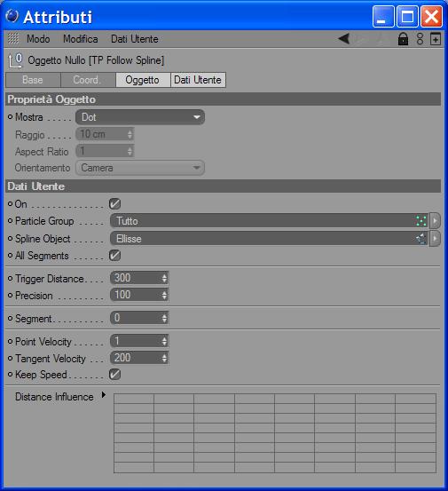Click animation dot next to Tangent Velocity
The width and height of the screenshot is (448, 491).
pos(10,358)
